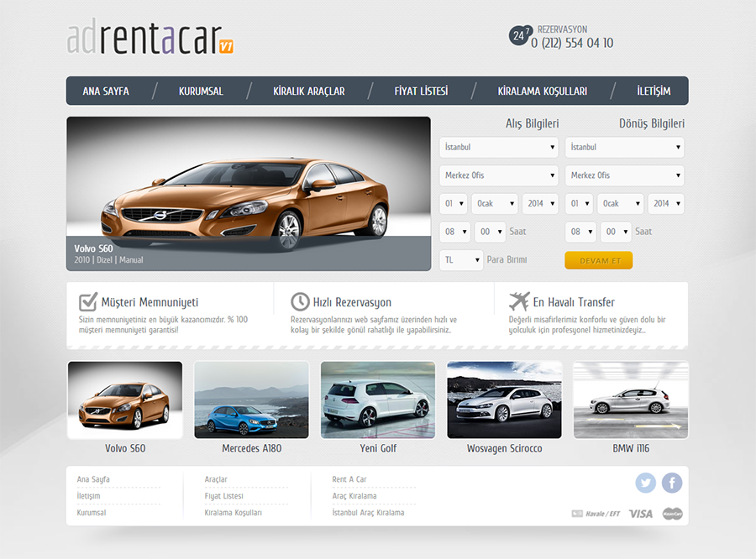Click the Hızlı Rezervasyon heading

pyautogui.click(x=352, y=302)
